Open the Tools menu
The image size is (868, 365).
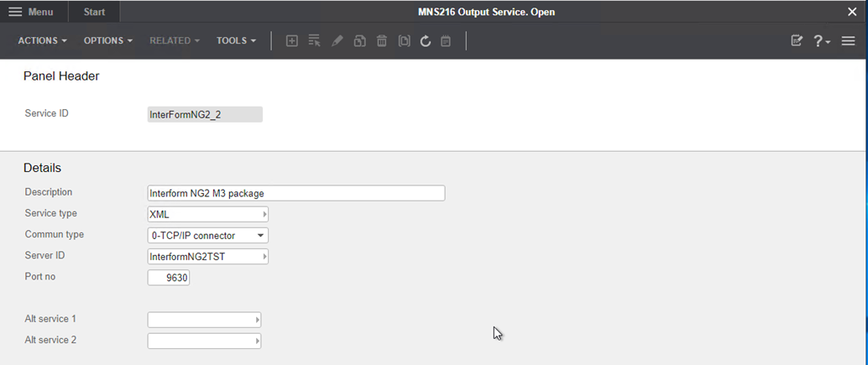point(236,40)
